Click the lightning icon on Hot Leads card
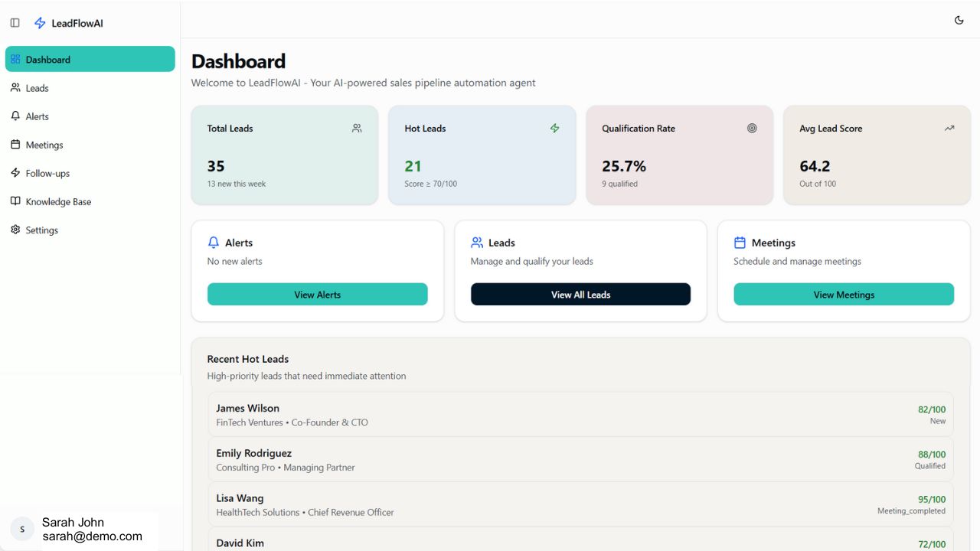This screenshot has height=551, width=980. pos(554,129)
